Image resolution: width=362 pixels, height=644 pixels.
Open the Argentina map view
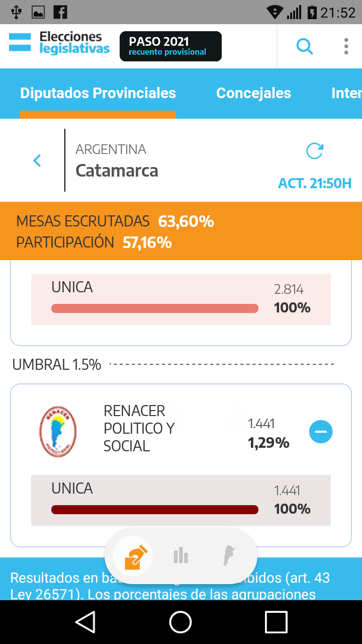pyautogui.click(x=229, y=556)
